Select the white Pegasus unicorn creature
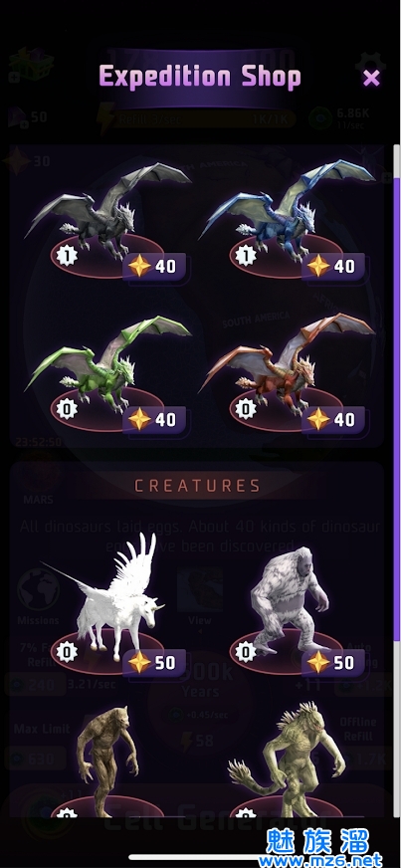The image size is (401, 868). pyautogui.click(x=103, y=597)
